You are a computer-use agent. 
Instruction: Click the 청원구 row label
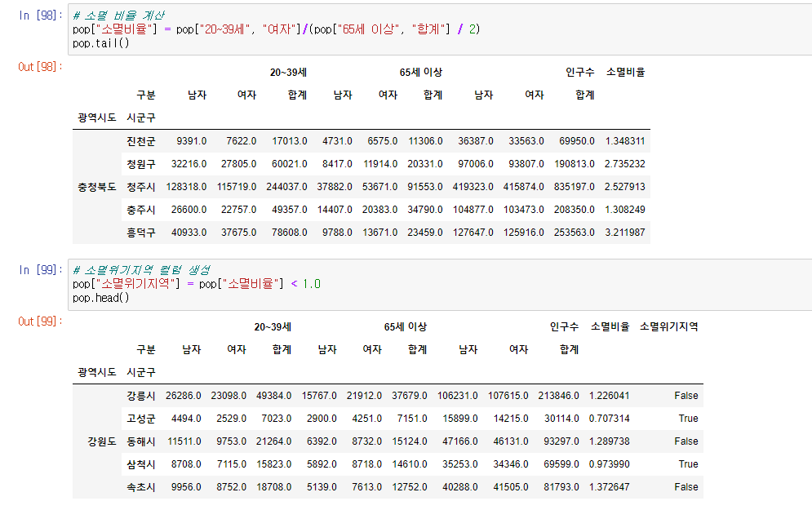[x=141, y=164]
